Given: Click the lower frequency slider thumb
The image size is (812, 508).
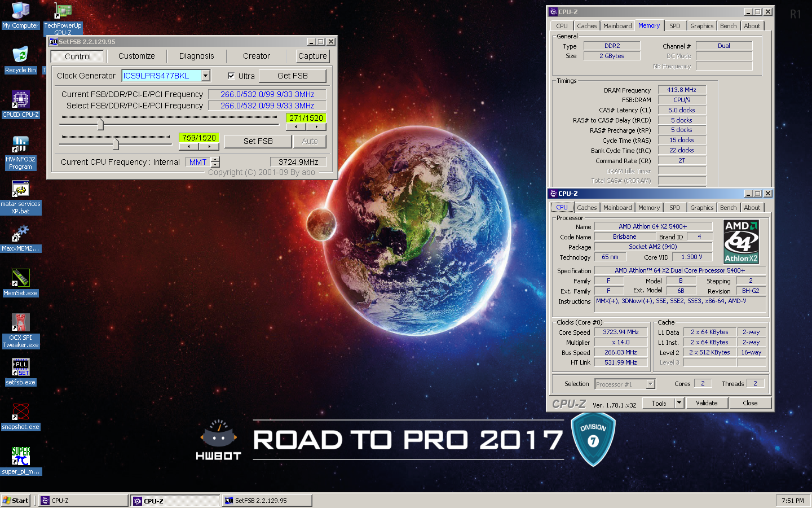Looking at the screenshot, I should point(116,144).
